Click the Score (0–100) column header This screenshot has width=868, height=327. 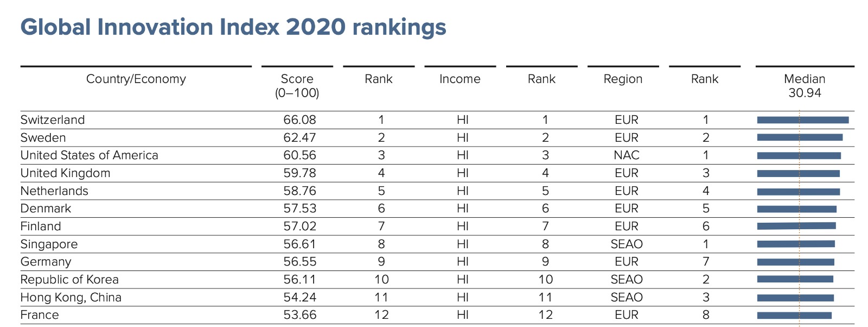point(297,86)
